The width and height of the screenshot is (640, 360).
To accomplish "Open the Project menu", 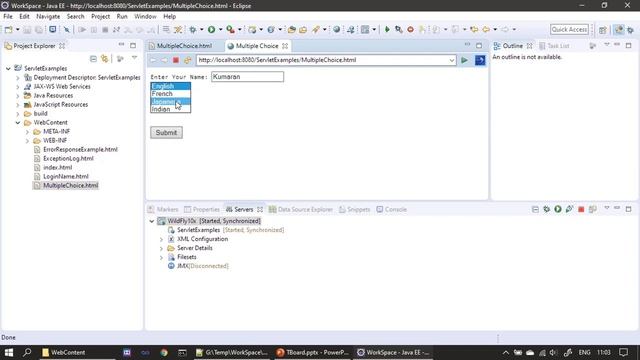I will click(x=100, y=16).
